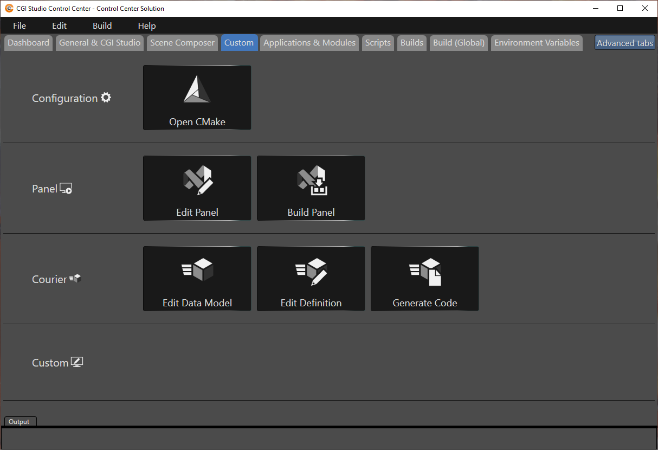This screenshot has height=450, width=658.
Task: Click the Courier section cube icon
Action: pyautogui.click(x=75, y=278)
